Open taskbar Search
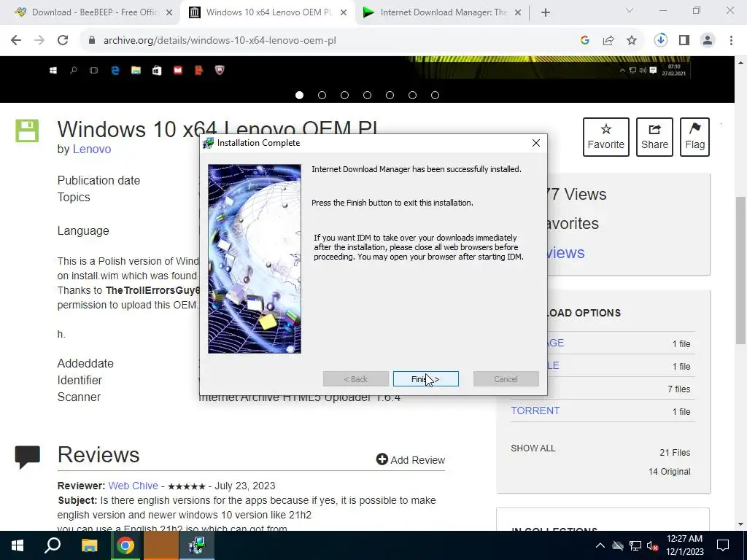This screenshot has width=747, height=560. (53, 545)
